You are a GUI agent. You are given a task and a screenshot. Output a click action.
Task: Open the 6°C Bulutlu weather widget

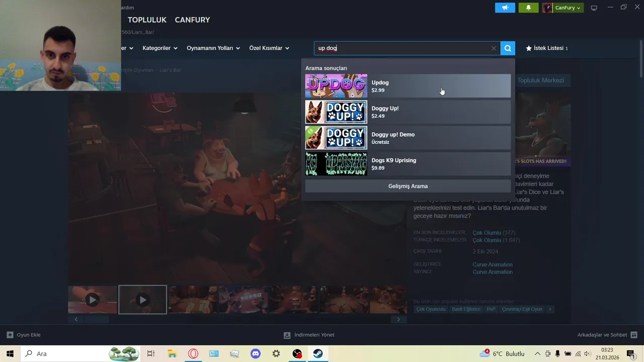point(502,353)
